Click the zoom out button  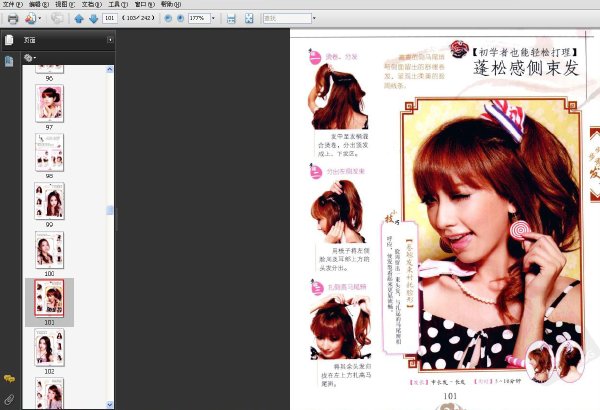click(x=168, y=18)
